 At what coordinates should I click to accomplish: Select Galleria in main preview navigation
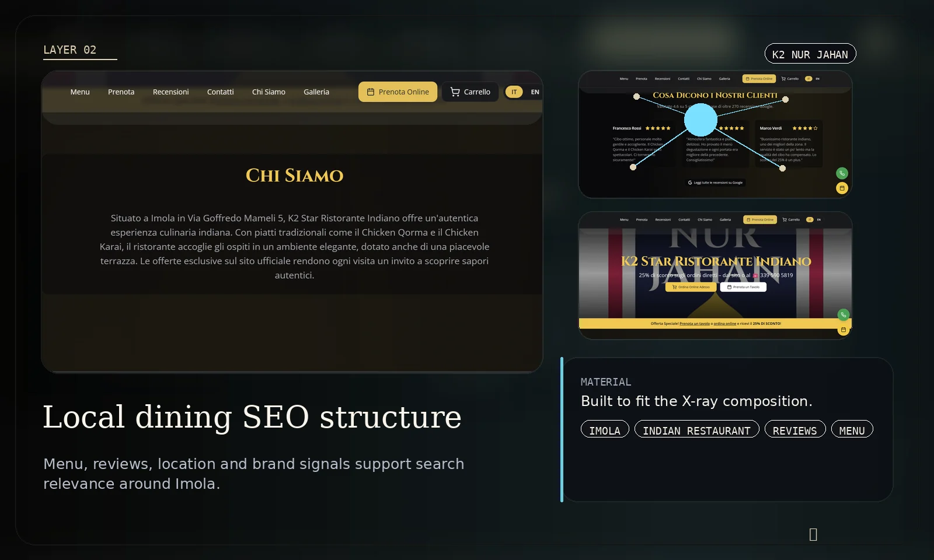pyautogui.click(x=316, y=92)
